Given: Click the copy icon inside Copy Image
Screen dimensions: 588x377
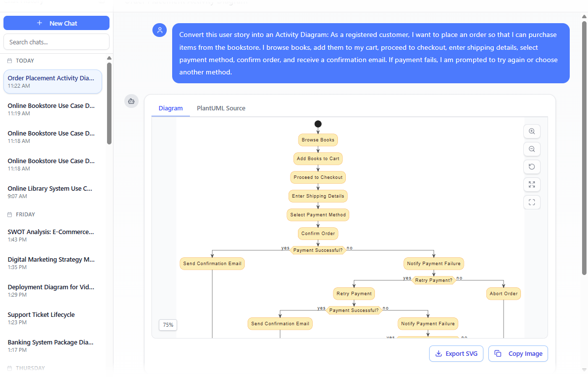Looking at the screenshot, I should [498, 353].
